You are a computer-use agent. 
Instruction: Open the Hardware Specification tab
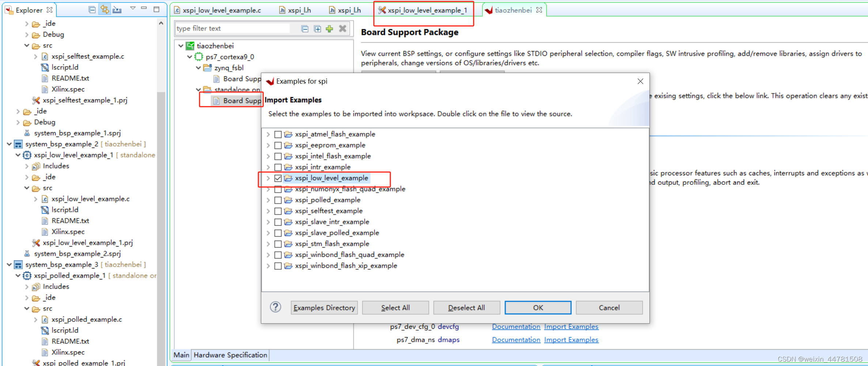231,355
